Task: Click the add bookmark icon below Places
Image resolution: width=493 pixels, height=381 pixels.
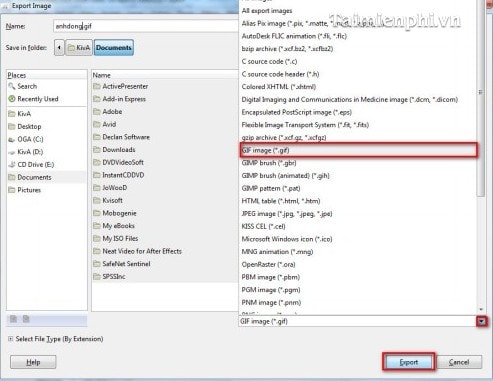Action: (x=13, y=319)
